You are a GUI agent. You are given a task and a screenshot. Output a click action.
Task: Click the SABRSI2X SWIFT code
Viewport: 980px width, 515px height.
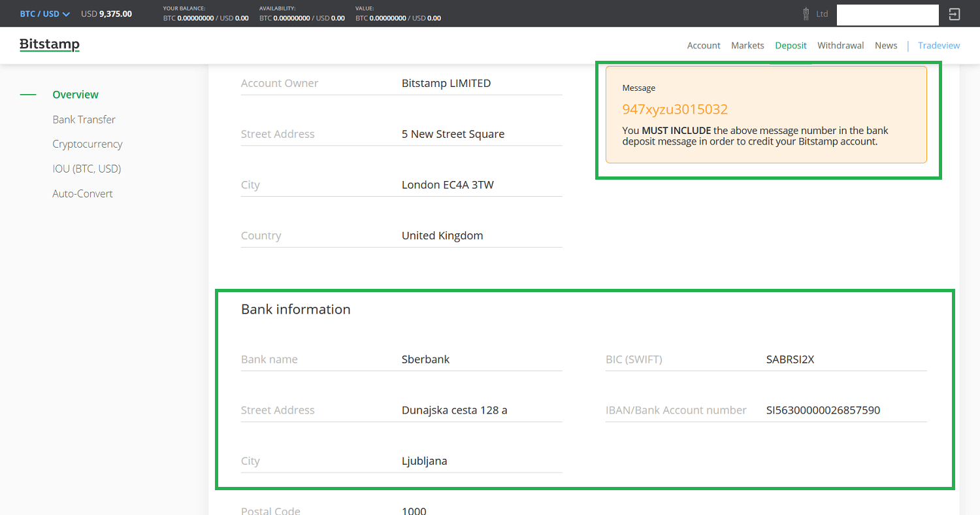click(791, 359)
